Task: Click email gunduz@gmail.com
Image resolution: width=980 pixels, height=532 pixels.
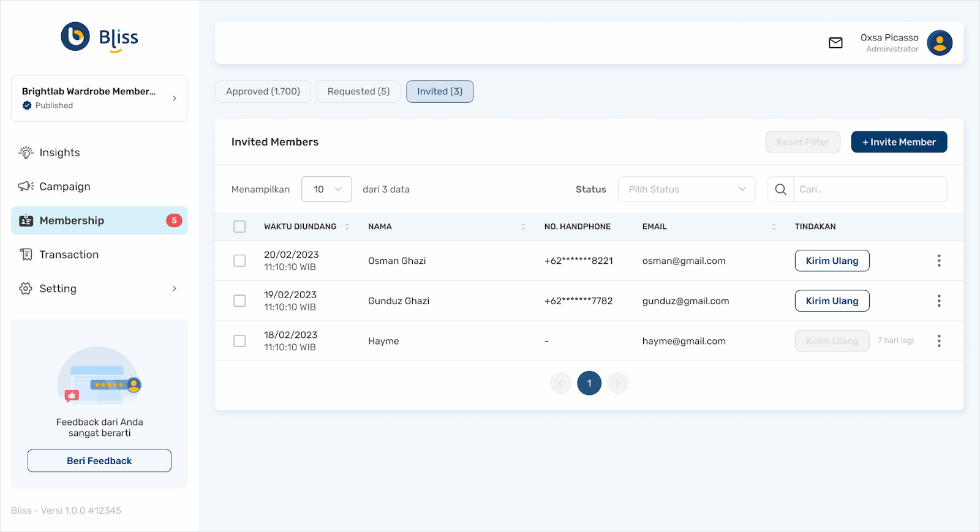Action: (x=685, y=301)
